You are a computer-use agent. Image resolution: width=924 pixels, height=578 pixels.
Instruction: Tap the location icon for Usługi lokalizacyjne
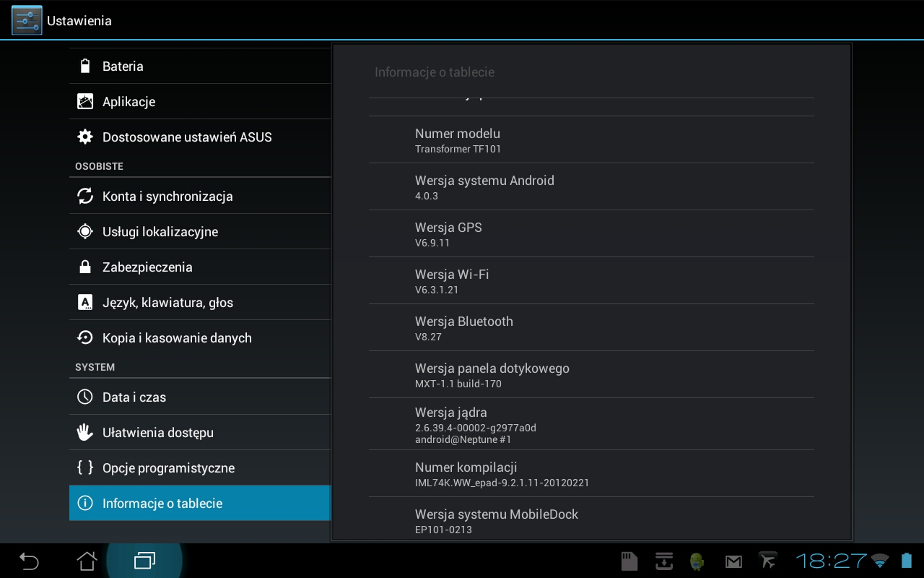tap(85, 232)
